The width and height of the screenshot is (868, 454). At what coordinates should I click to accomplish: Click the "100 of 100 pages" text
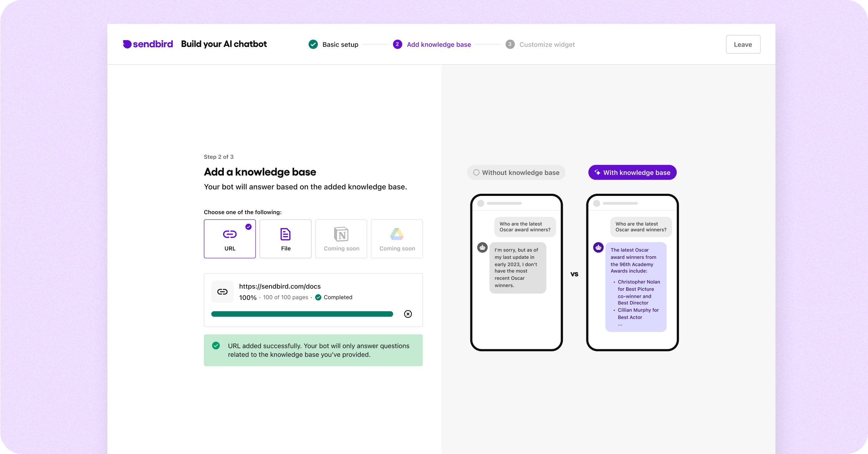[x=286, y=297]
